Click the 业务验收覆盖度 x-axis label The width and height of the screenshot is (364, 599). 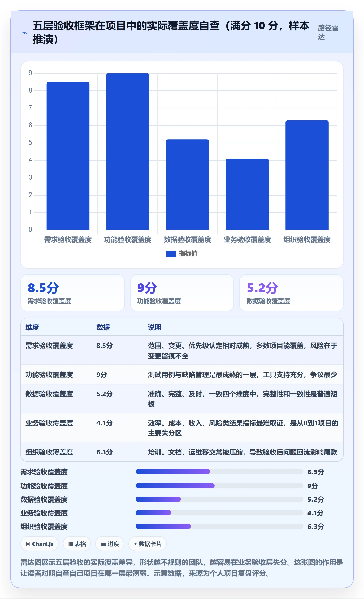click(x=247, y=239)
